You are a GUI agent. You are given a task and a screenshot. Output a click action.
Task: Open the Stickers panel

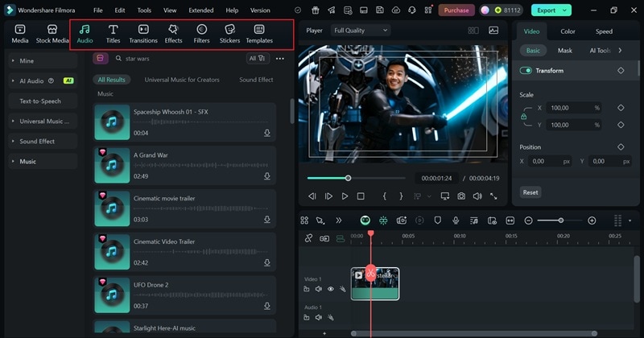[229, 34]
